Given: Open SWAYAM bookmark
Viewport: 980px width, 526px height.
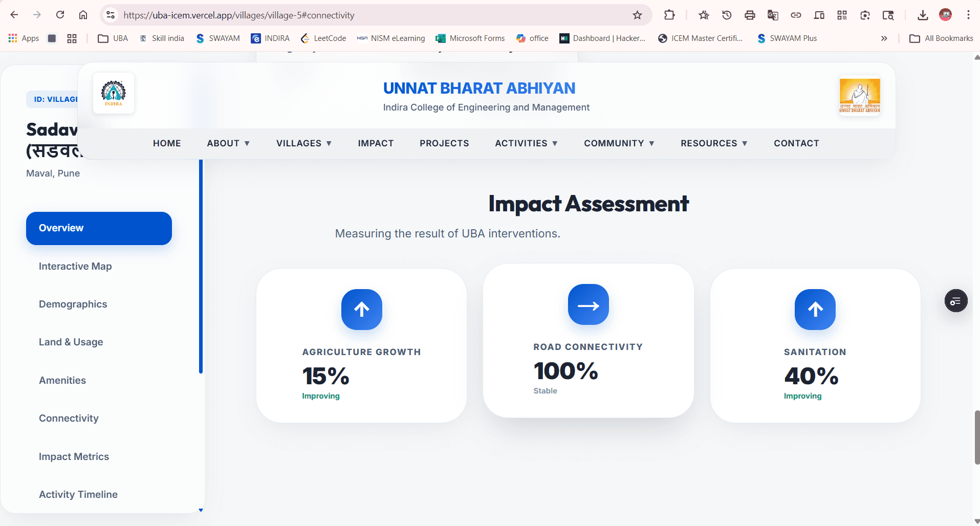Looking at the screenshot, I should [218, 38].
